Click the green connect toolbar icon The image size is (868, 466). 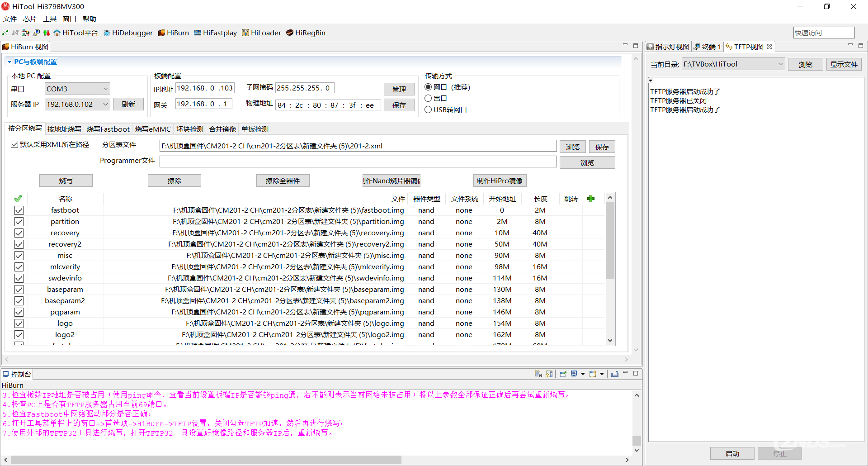point(5,33)
